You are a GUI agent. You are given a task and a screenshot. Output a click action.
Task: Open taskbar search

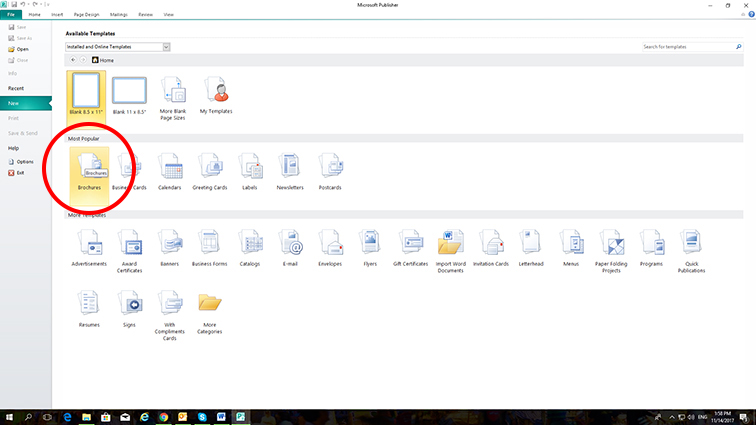(28, 417)
